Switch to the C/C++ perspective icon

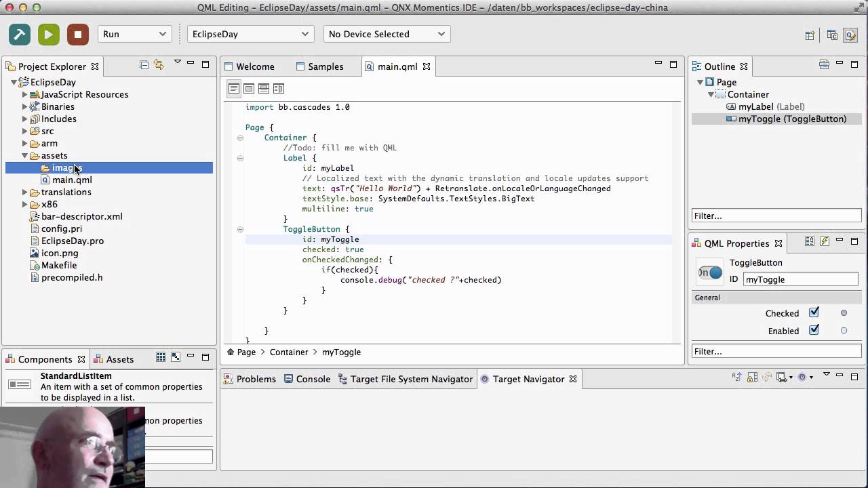click(832, 35)
